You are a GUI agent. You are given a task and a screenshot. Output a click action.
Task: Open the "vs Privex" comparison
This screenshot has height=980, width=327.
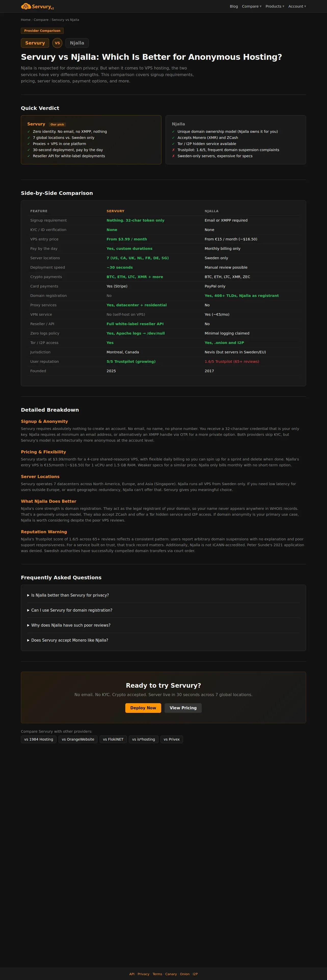click(x=172, y=740)
